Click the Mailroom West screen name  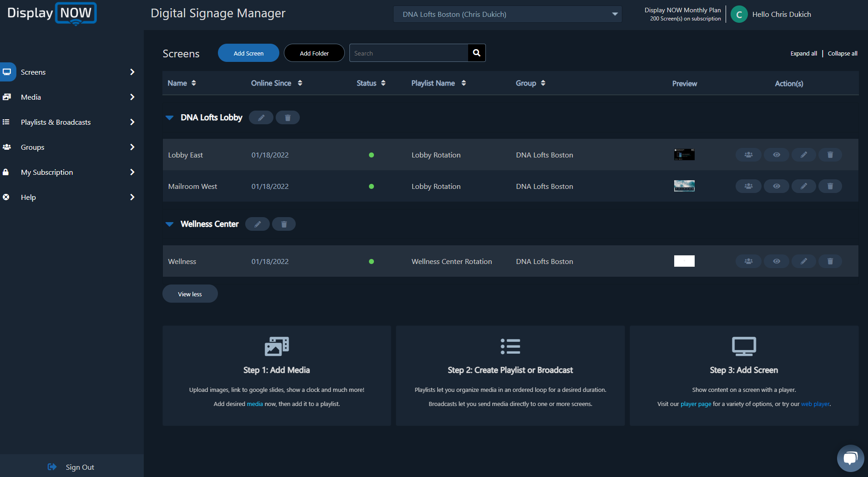tap(192, 186)
